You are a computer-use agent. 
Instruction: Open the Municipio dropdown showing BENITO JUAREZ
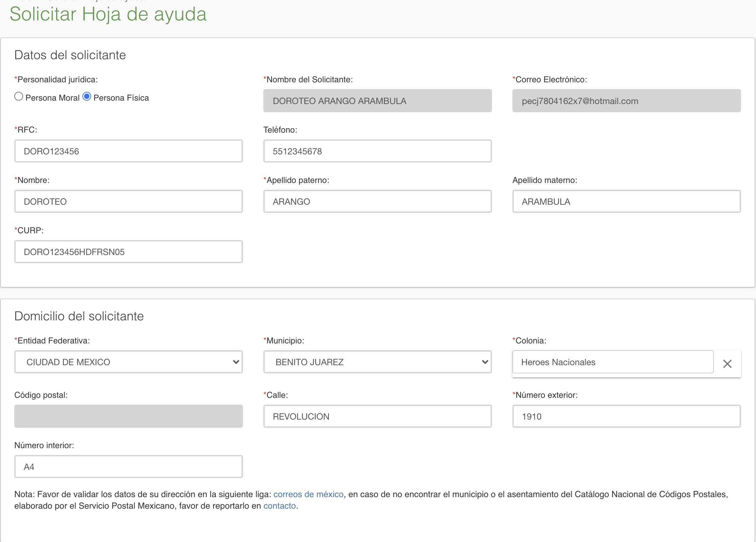point(378,362)
